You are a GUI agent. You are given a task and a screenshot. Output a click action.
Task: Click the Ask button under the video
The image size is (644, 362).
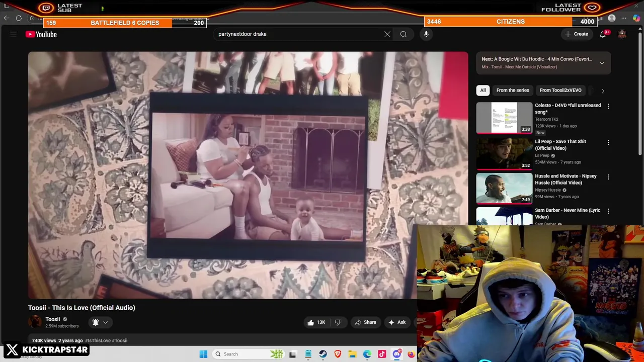coord(396,322)
